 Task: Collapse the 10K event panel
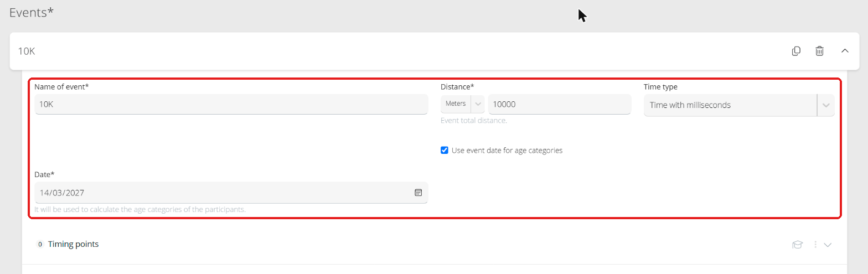tap(845, 51)
